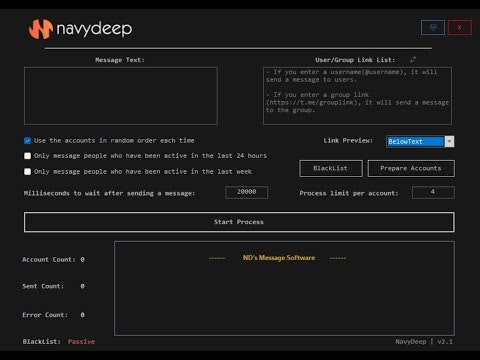Open the Link Preview dropdown arrow
480x360 pixels.
(449, 141)
